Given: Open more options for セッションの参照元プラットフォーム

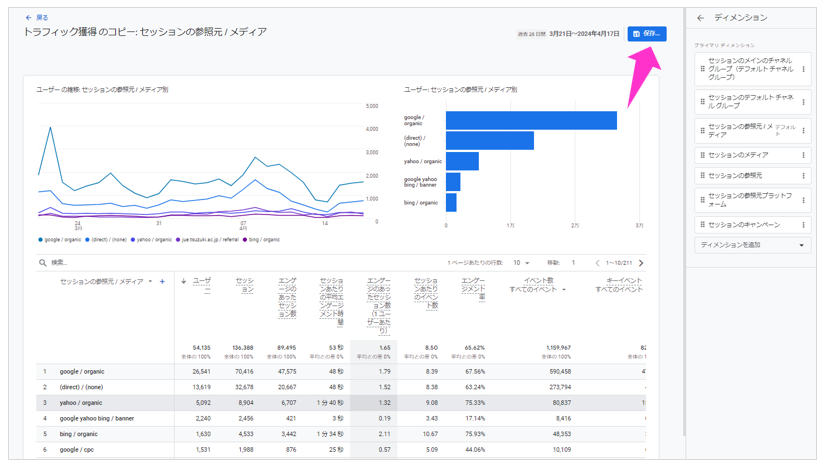Looking at the screenshot, I should coord(804,200).
